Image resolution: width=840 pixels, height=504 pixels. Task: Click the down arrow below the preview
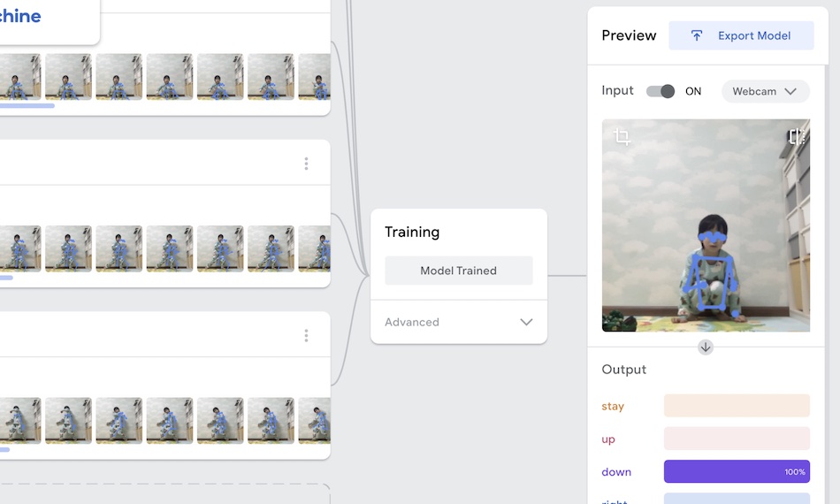[706, 347]
